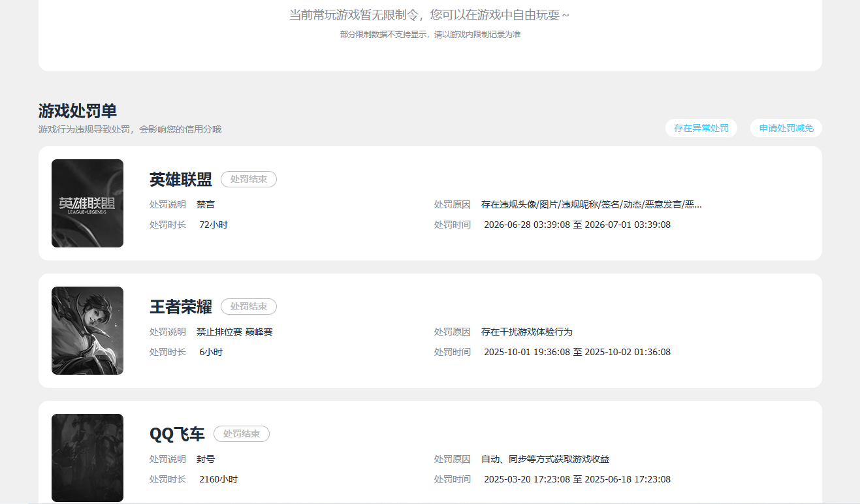Click the 2160小时 punishment duration value
Image resolution: width=860 pixels, height=504 pixels.
[x=219, y=479]
